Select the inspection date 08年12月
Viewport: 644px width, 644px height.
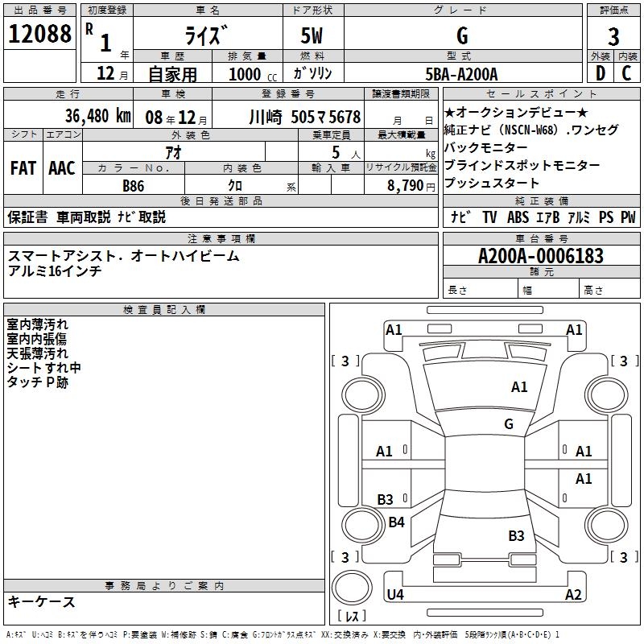[176, 118]
